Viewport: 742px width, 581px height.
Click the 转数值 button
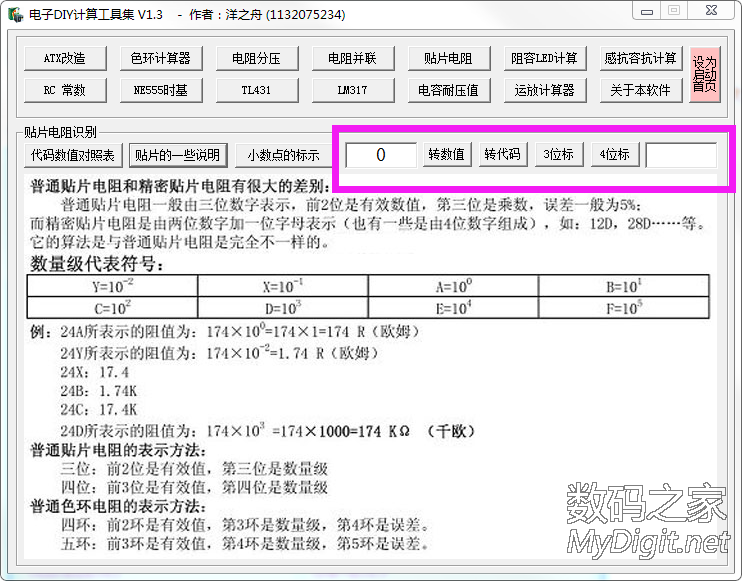(x=447, y=154)
